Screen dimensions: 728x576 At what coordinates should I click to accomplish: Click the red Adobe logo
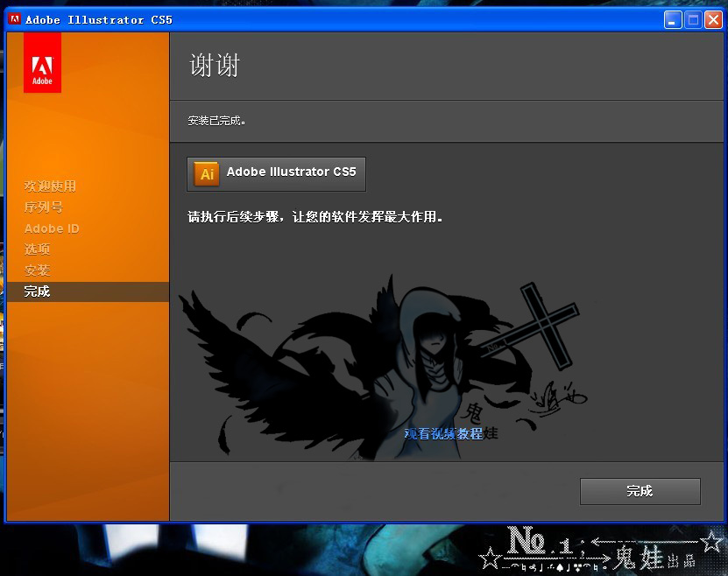(42, 63)
